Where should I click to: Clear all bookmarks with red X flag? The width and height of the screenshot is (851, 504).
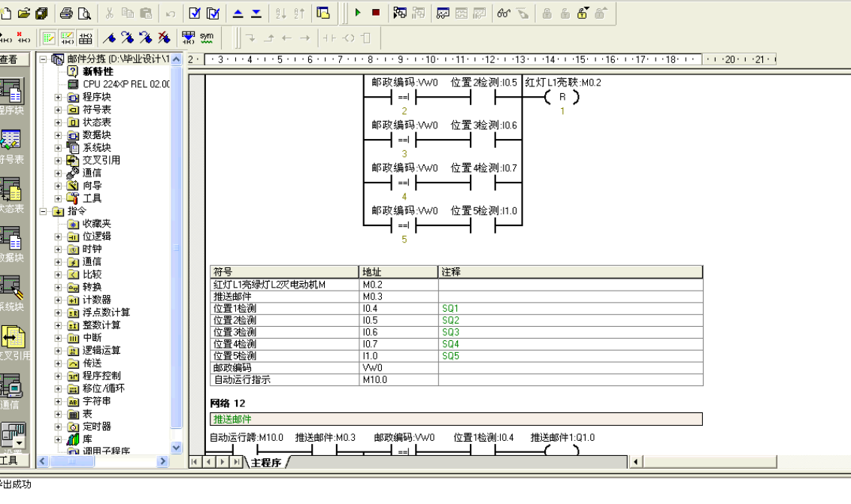(x=164, y=38)
